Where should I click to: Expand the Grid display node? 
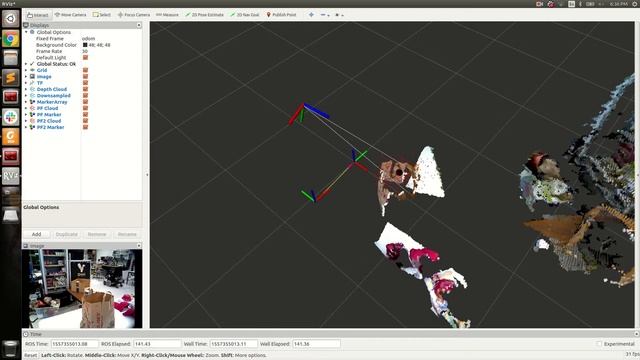point(26,70)
